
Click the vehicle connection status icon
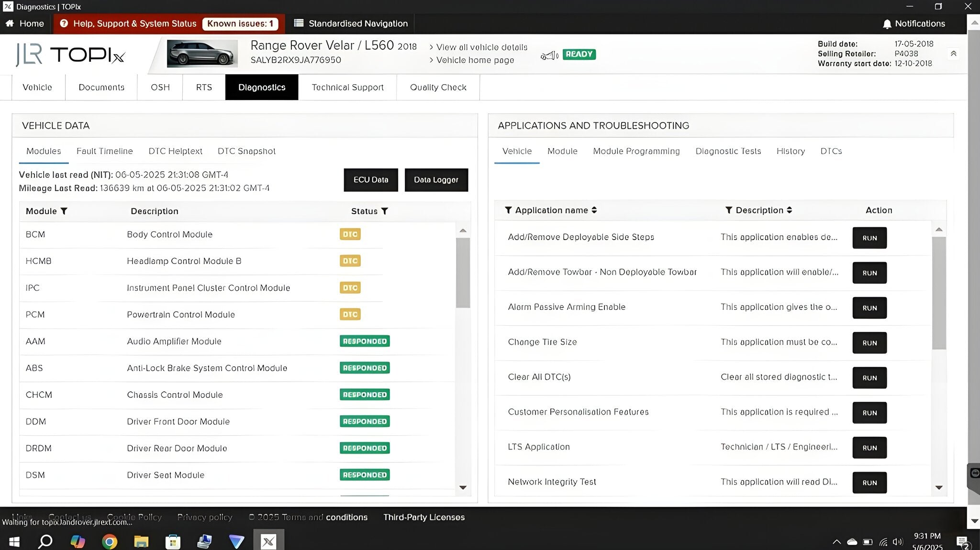[x=549, y=55]
